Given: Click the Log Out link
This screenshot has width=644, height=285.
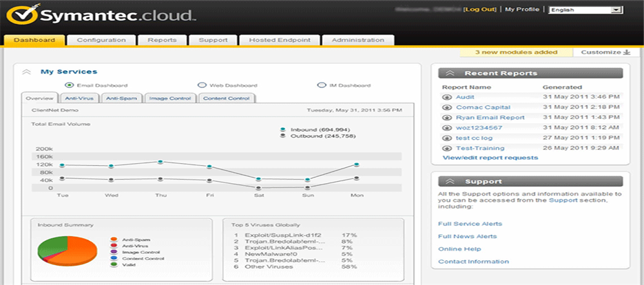Looking at the screenshot, I should coord(480,10).
